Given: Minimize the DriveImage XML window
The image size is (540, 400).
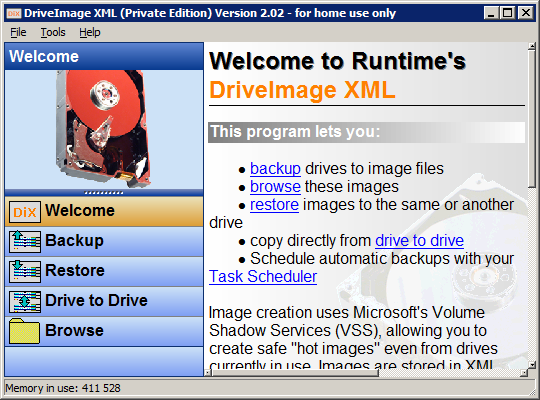Looking at the screenshot, I should click(x=491, y=13).
